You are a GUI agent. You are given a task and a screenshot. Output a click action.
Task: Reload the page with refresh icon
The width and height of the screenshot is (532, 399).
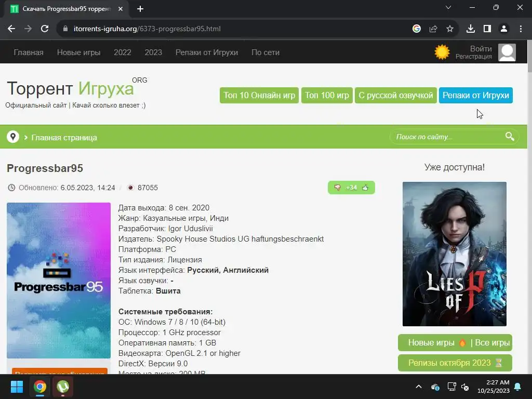[45, 29]
